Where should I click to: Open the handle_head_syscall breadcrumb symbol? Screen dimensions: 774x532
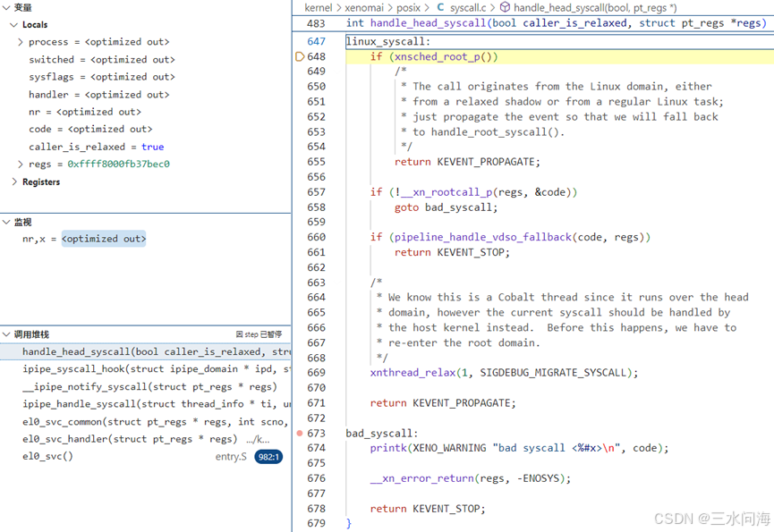pyautogui.click(x=595, y=7)
